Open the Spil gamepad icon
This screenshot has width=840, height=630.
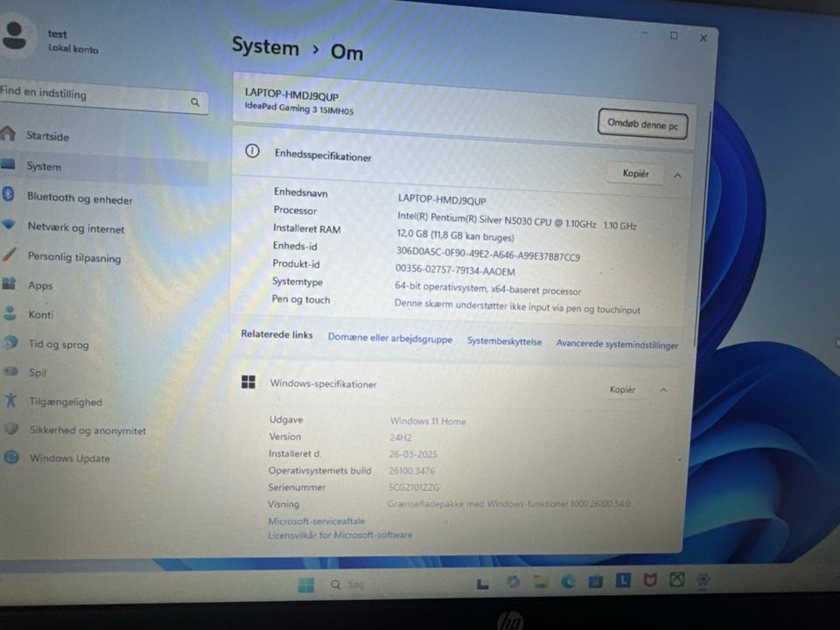coord(10,371)
